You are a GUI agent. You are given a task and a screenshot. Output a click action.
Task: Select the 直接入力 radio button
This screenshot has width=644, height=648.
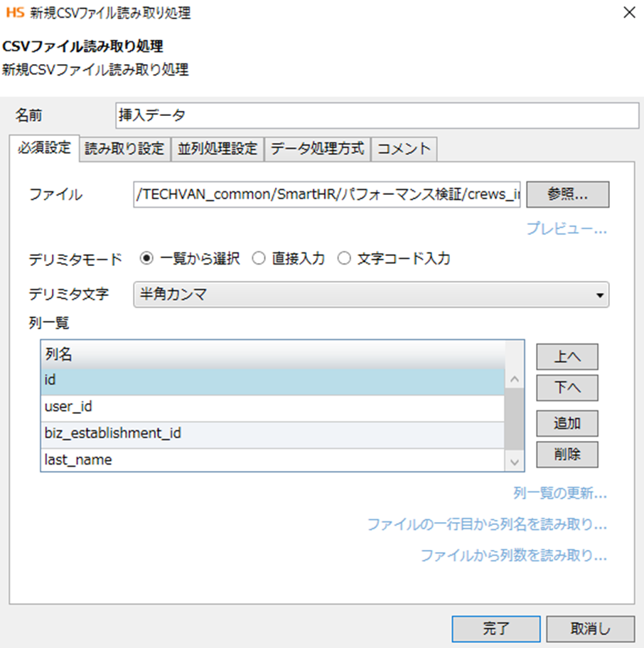click(x=259, y=259)
